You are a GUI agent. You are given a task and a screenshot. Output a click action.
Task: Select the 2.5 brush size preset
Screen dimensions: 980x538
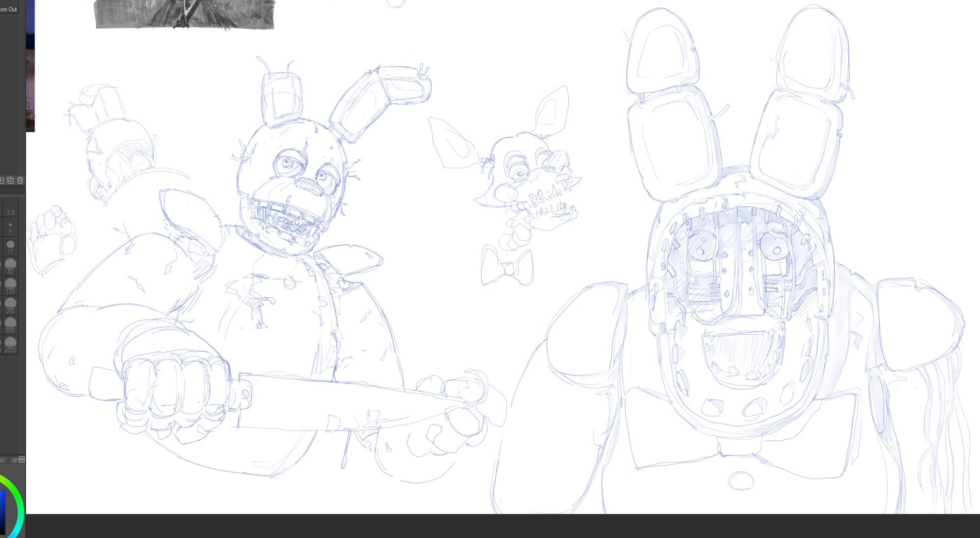10,208
